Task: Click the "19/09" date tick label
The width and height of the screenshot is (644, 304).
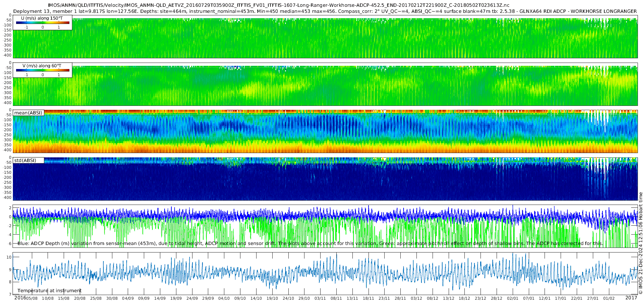Action: (176, 299)
